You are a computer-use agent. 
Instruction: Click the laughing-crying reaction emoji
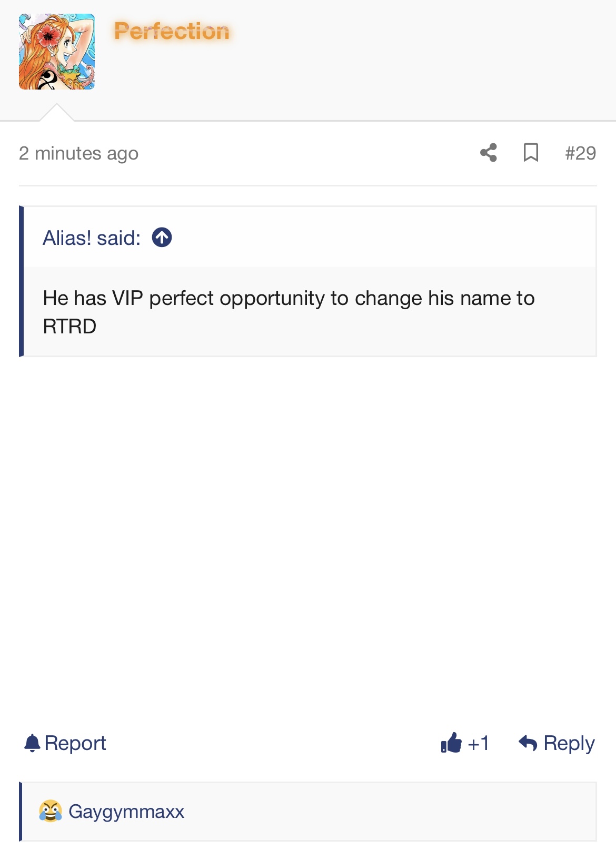[51, 811]
